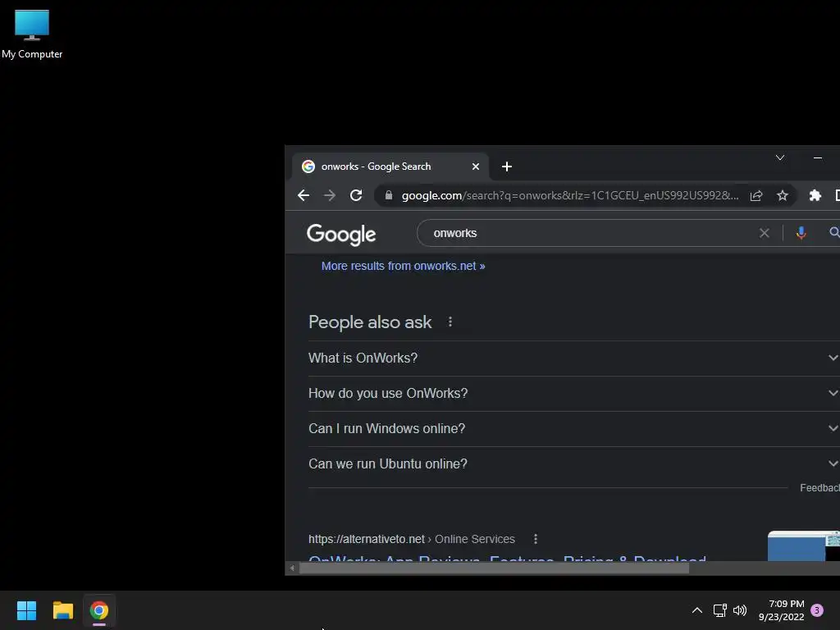This screenshot has width=840, height=630.
Task: Expand "Can I run Windows online?" question
Action: tap(573, 428)
